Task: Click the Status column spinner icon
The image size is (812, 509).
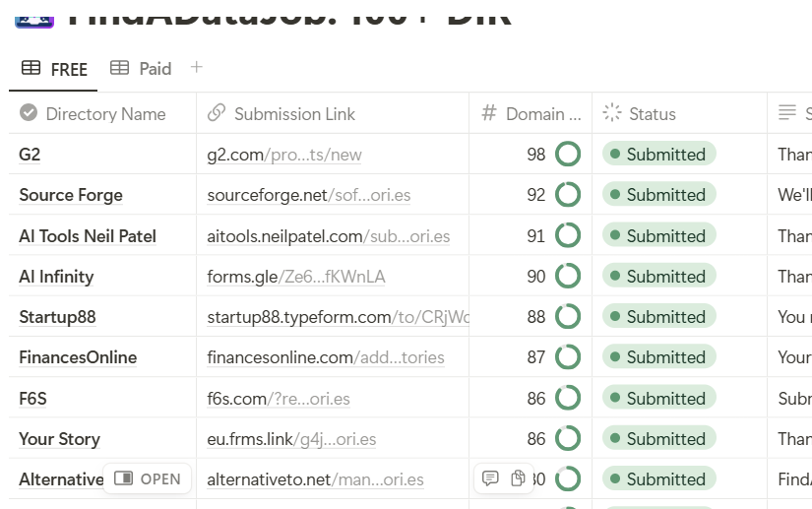Action: (612, 113)
